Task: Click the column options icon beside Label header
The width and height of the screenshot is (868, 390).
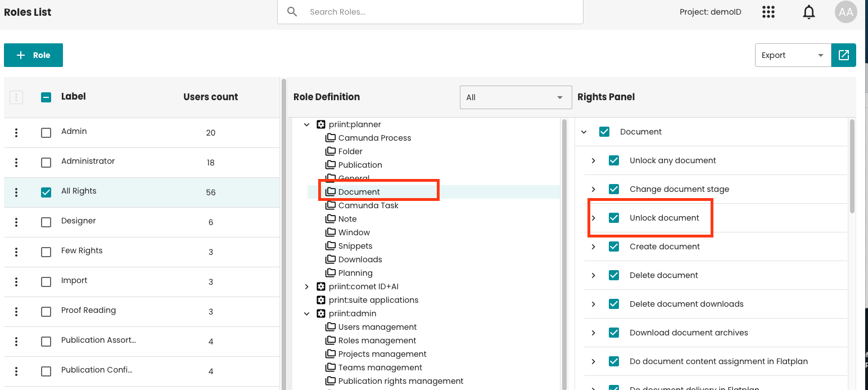Action: [x=16, y=97]
